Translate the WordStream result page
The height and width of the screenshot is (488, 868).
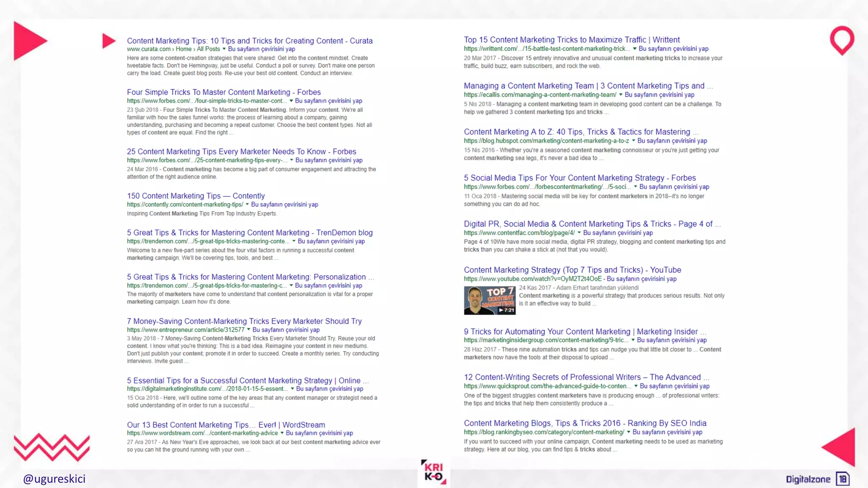[319, 433]
